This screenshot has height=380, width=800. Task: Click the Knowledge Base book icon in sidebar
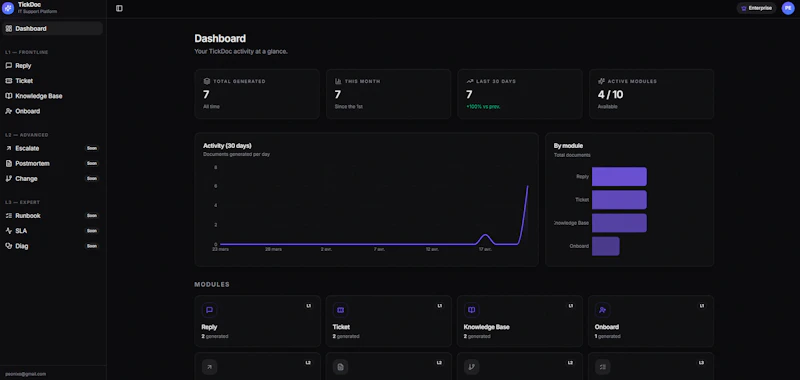pyautogui.click(x=9, y=96)
